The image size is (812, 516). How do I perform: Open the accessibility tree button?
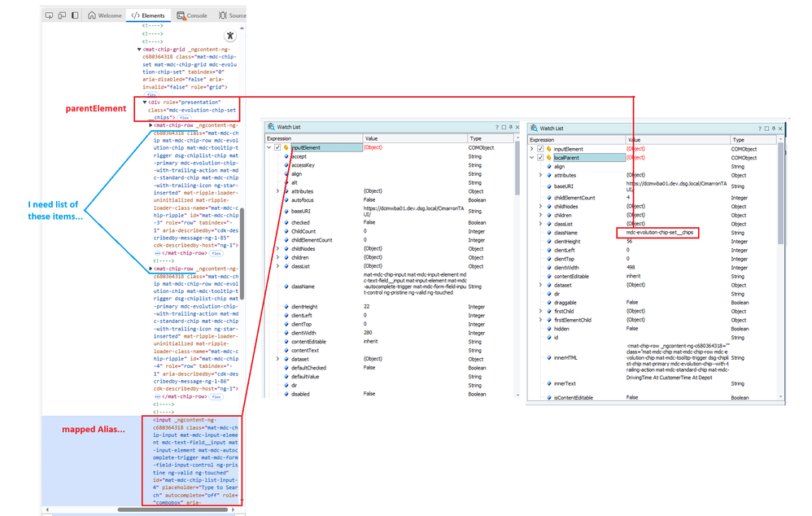(230, 35)
